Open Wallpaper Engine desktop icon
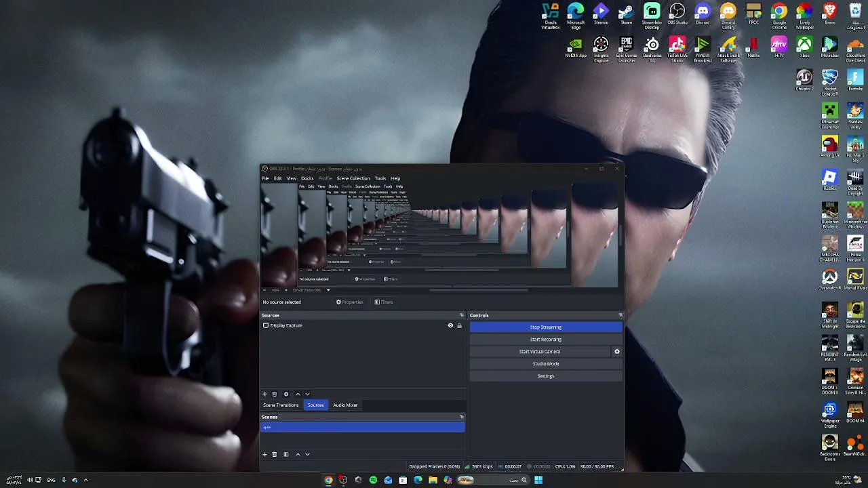868x488 pixels. (830, 415)
